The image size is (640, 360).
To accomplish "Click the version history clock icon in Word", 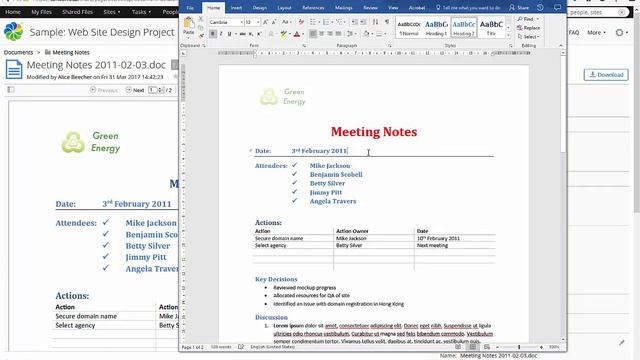I will (x=540, y=7).
